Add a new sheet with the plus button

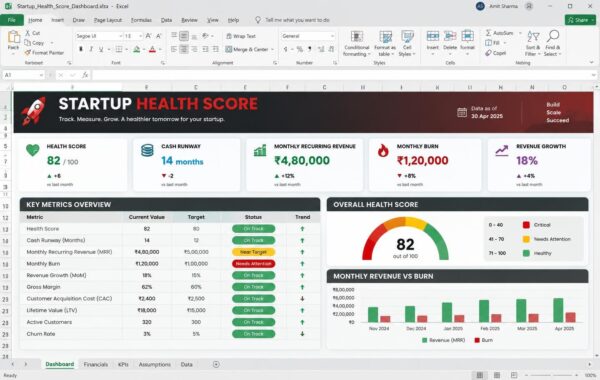[216, 364]
